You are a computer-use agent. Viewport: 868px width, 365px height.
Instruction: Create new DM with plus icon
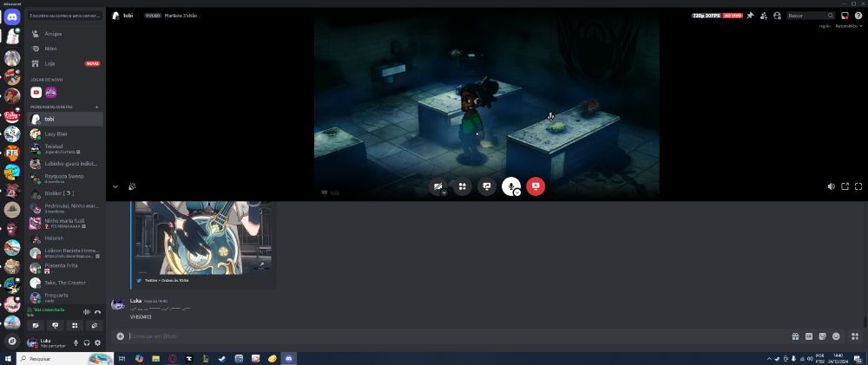[x=97, y=107]
